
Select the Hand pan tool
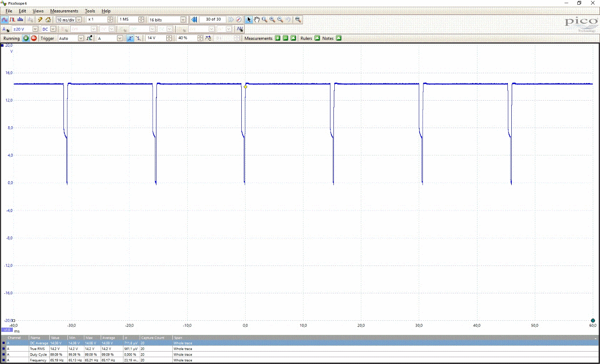pos(257,19)
